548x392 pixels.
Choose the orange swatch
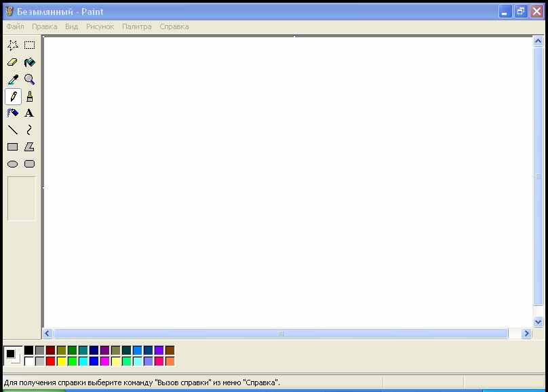pos(170,361)
